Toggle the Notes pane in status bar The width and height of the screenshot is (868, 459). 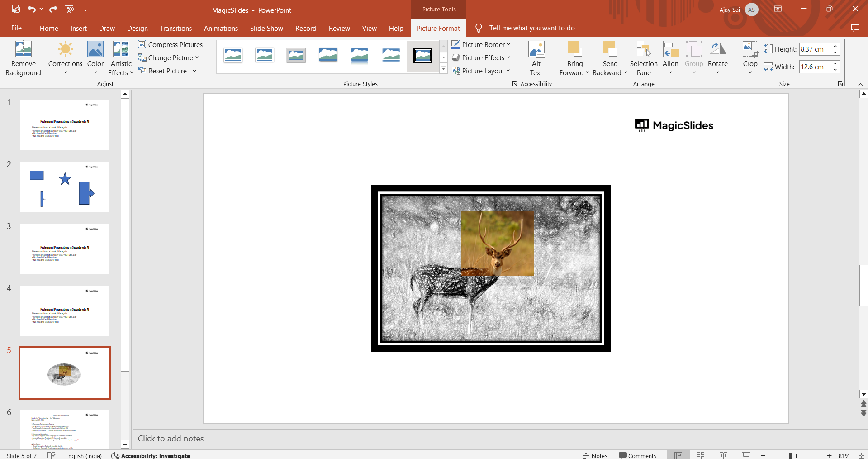click(595, 455)
